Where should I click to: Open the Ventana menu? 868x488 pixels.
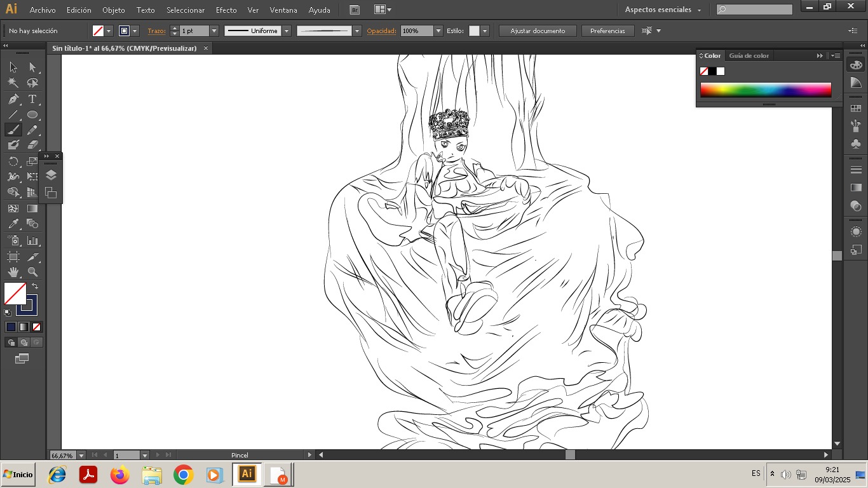(283, 10)
